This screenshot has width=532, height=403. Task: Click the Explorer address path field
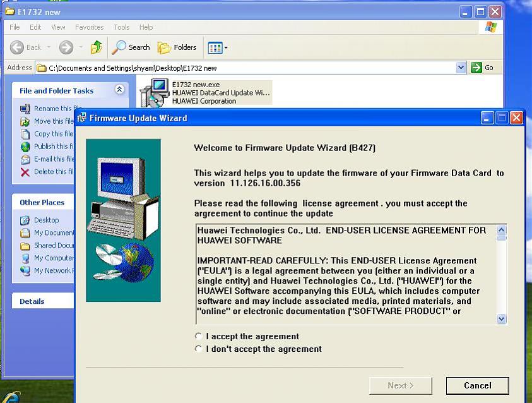[x=246, y=68]
